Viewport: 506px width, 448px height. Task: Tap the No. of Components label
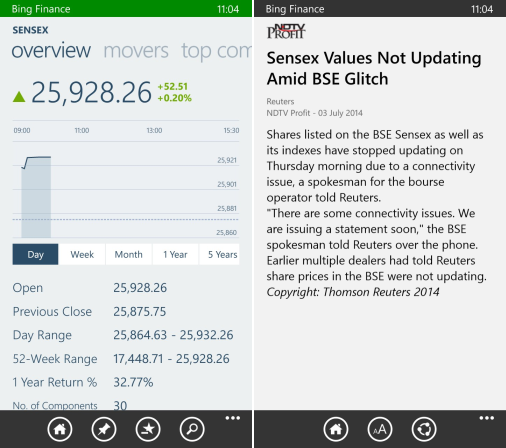tap(55, 405)
